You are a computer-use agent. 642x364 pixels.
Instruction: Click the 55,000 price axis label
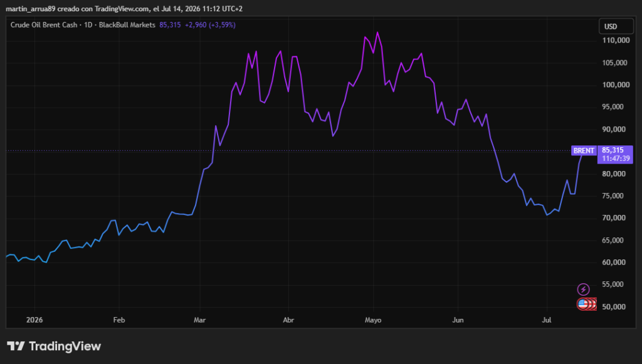613,284
